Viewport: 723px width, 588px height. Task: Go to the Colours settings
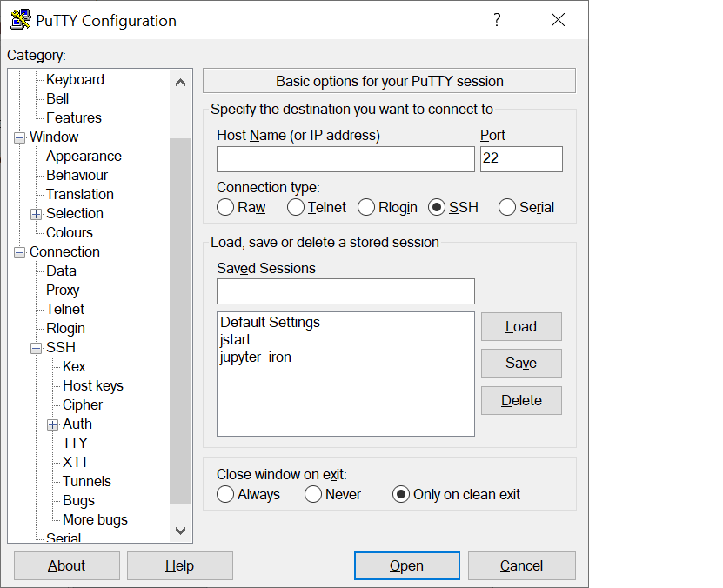pyautogui.click(x=69, y=232)
